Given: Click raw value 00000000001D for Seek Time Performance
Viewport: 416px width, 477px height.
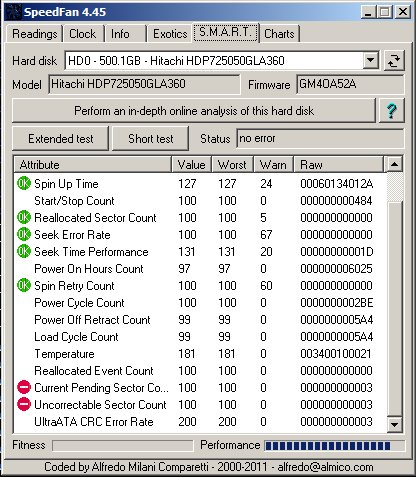Looking at the screenshot, I should pos(337,252).
